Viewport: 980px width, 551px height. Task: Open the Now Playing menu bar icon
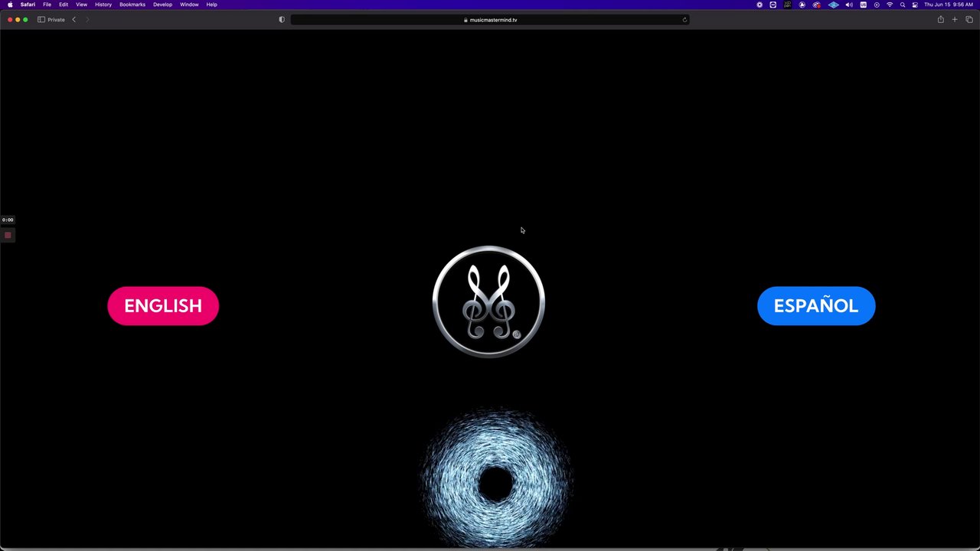click(x=877, y=5)
